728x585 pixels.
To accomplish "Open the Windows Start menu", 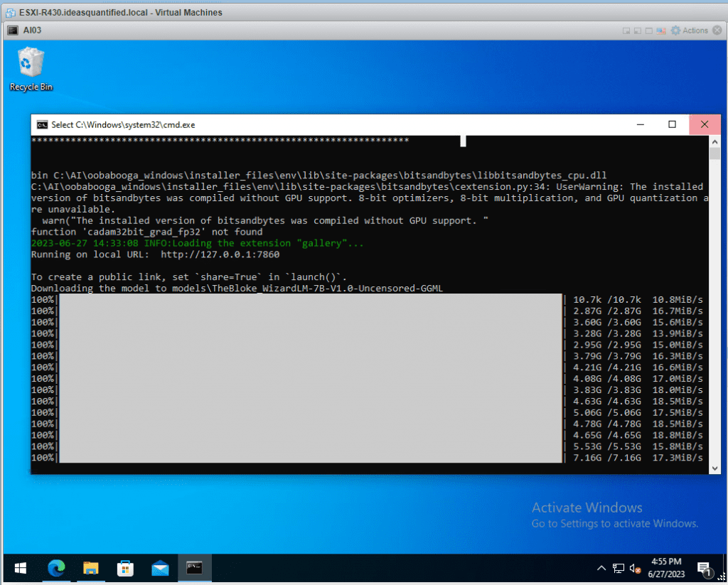I will click(x=21, y=567).
